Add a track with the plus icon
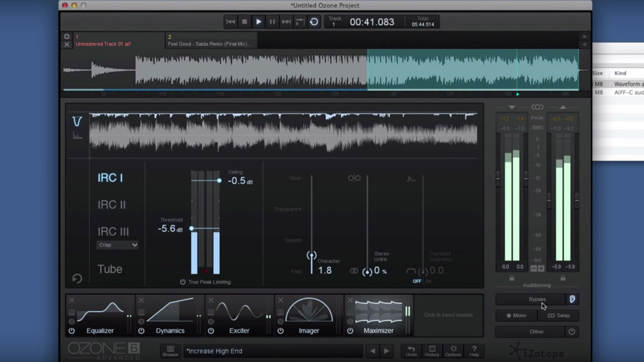 coord(66,36)
